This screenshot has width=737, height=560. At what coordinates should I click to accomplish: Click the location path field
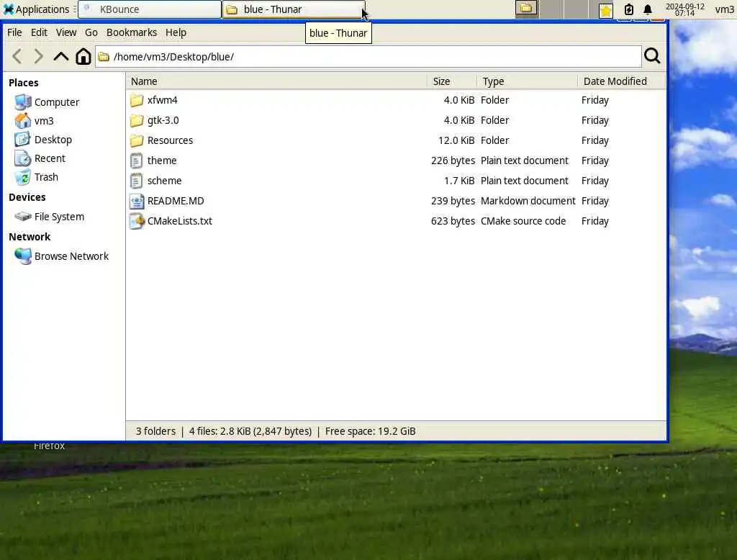(x=368, y=57)
